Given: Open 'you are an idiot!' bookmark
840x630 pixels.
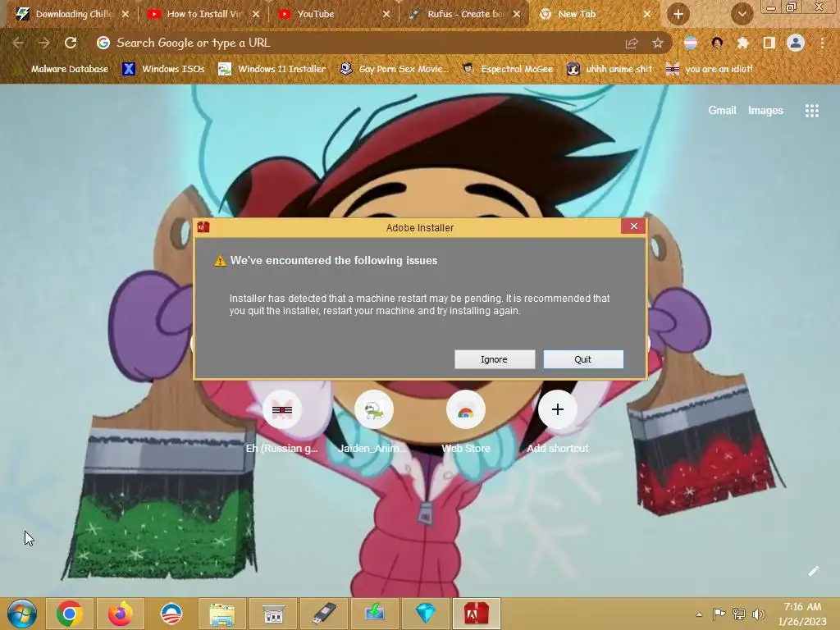Looking at the screenshot, I should [x=710, y=69].
